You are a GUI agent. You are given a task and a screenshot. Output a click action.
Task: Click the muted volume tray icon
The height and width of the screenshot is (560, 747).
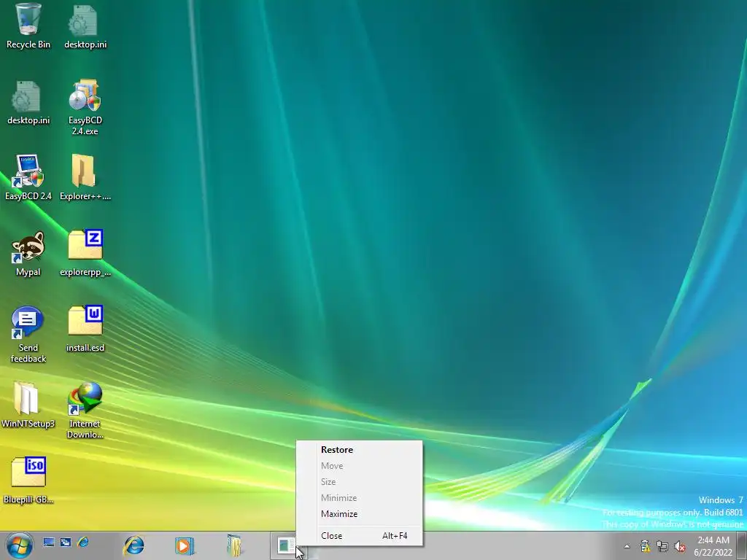680,546
